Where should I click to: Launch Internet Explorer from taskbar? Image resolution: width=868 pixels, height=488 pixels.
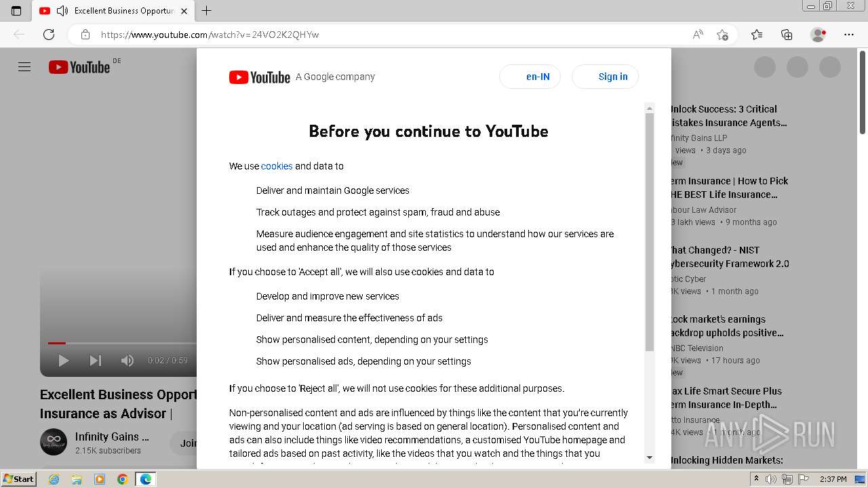coord(54,479)
